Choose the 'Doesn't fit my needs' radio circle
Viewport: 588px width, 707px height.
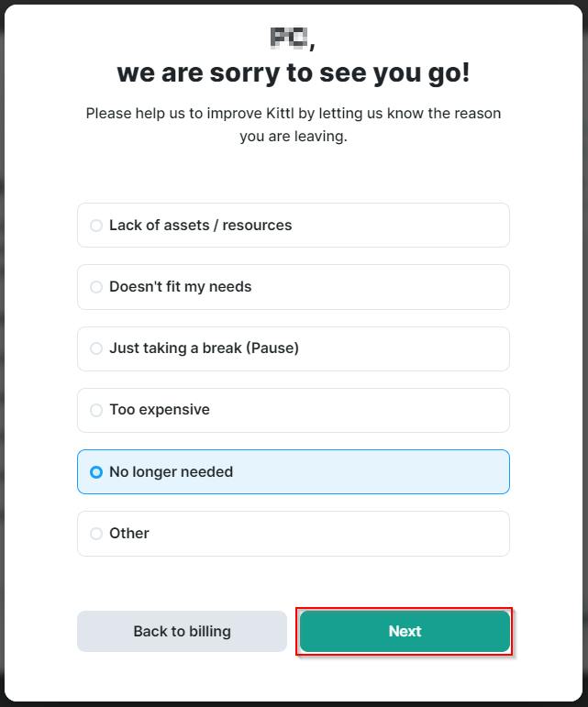(96, 287)
